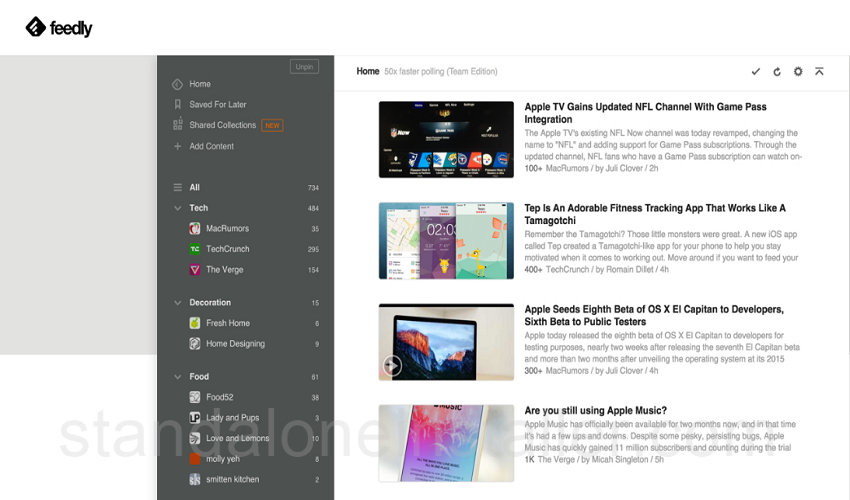This screenshot has height=500, width=850.
Task: Open the Food52 feed
Action: [220, 397]
